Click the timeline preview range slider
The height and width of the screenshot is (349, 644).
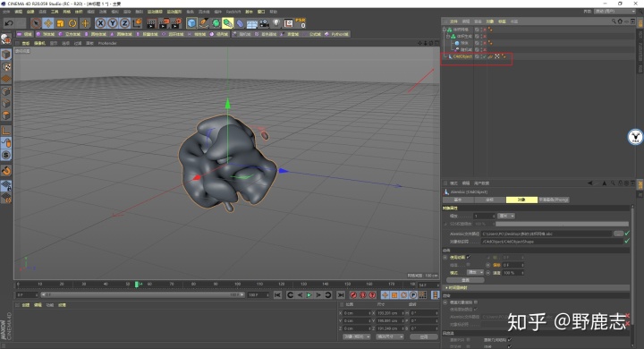click(x=141, y=294)
